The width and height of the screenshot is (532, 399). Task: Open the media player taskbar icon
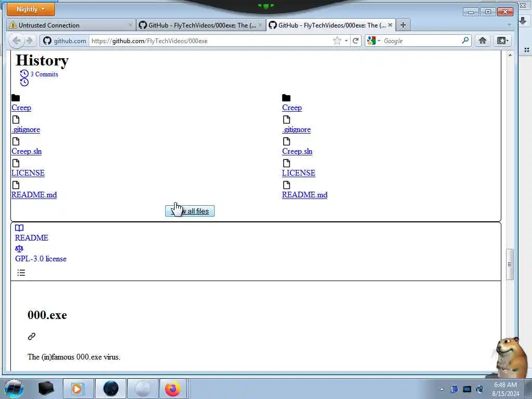click(x=78, y=389)
